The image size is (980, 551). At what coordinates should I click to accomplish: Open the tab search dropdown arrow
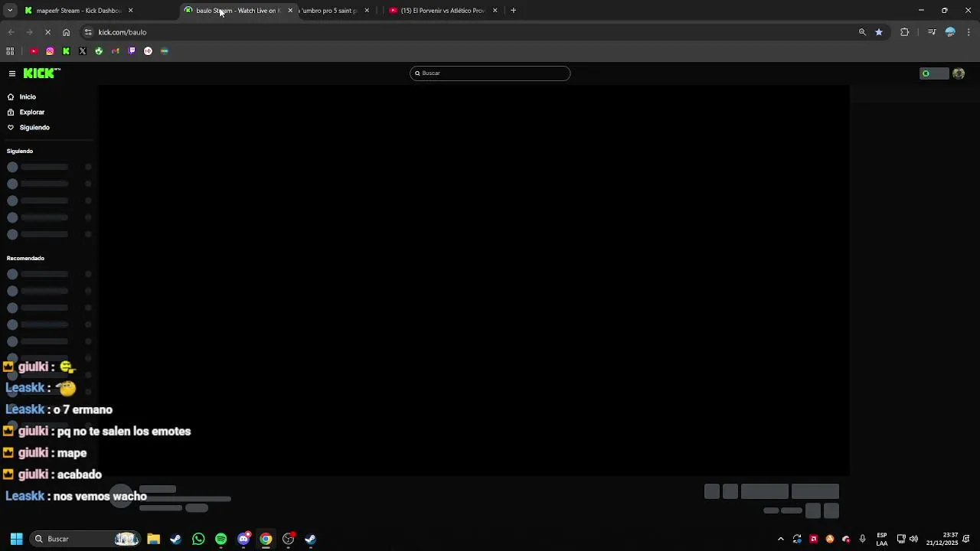point(10,11)
